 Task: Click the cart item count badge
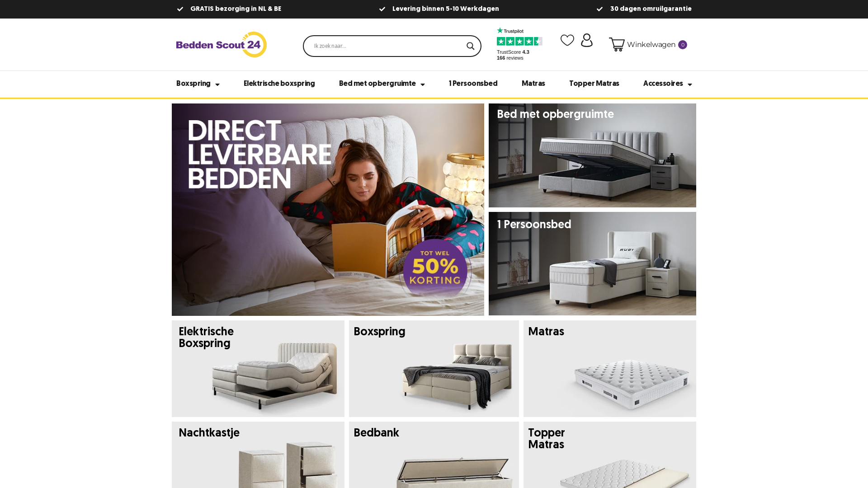[x=683, y=45]
